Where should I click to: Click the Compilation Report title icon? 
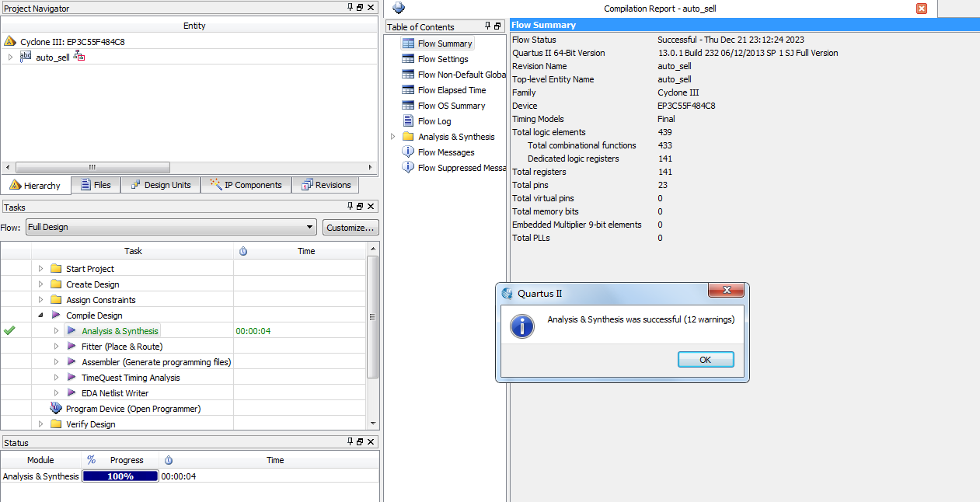[399, 8]
